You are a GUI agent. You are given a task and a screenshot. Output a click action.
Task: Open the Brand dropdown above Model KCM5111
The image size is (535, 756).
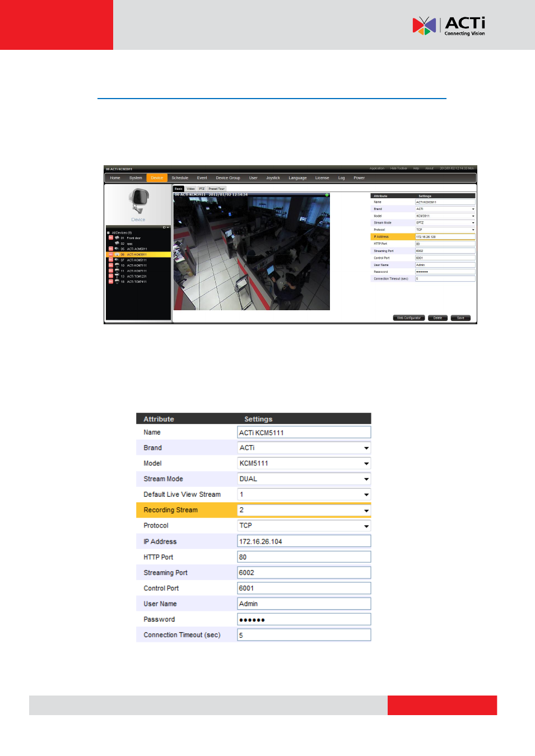tap(304, 448)
